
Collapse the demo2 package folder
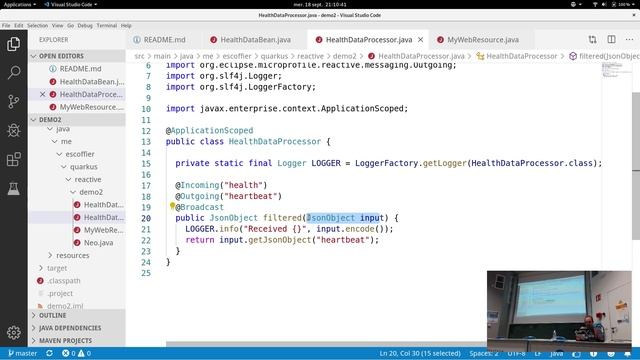(91, 192)
